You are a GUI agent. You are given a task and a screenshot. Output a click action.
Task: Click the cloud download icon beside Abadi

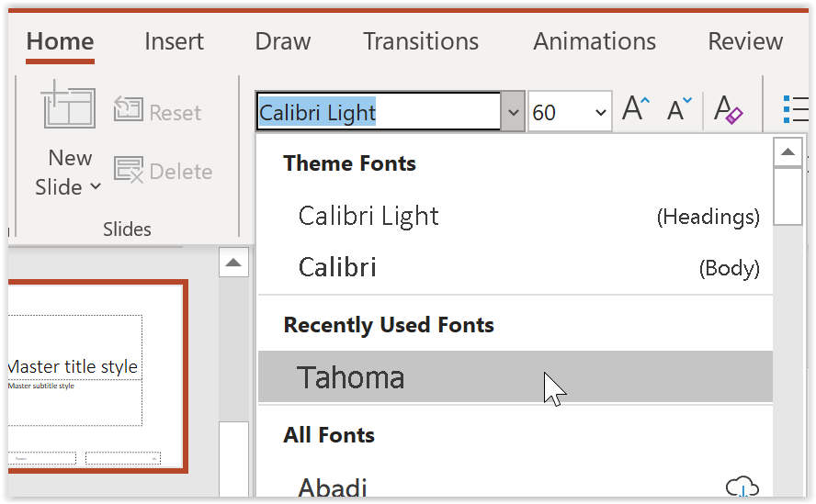(742, 487)
